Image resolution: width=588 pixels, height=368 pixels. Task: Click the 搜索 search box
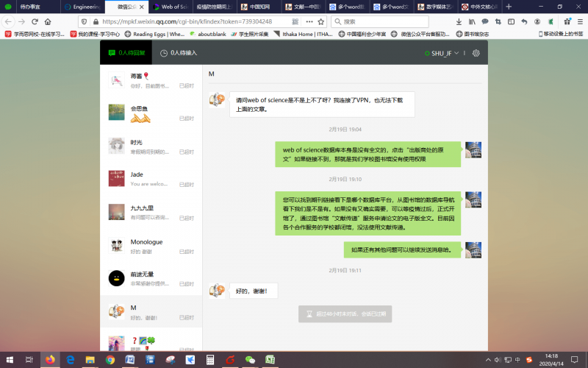coord(380,22)
